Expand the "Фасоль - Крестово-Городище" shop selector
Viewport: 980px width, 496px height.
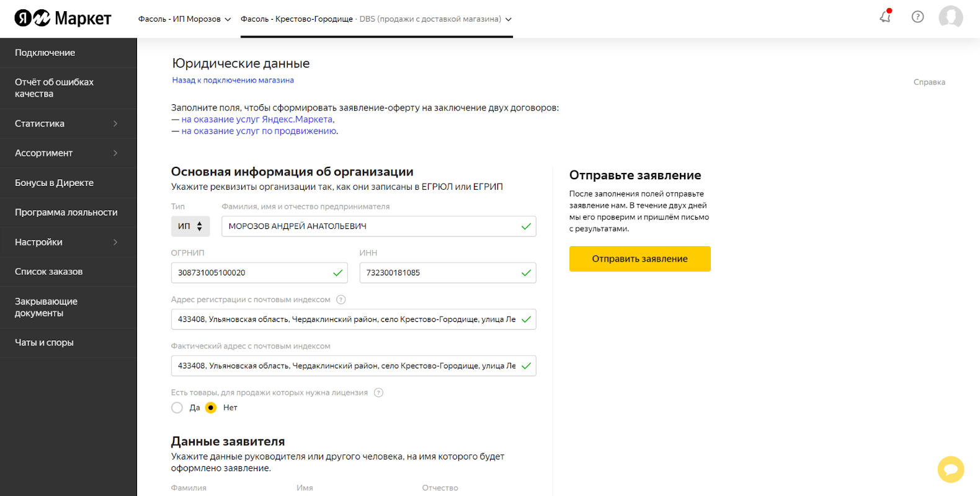(x=376, y=19)
